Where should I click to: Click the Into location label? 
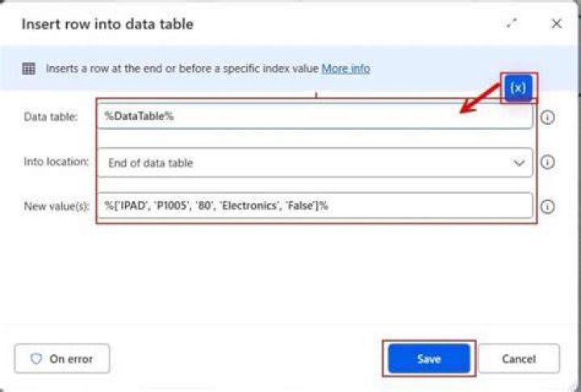pos(56,161)
